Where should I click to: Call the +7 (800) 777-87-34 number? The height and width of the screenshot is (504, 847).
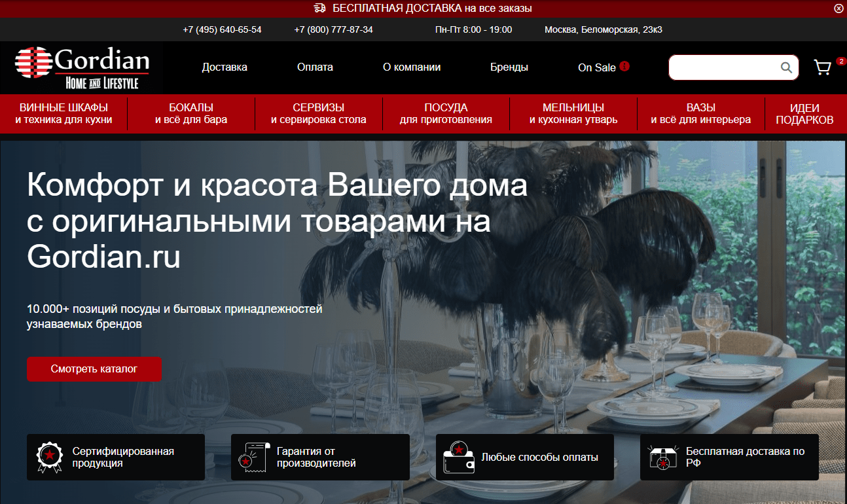pyautogui.click(x=334, y=30)
